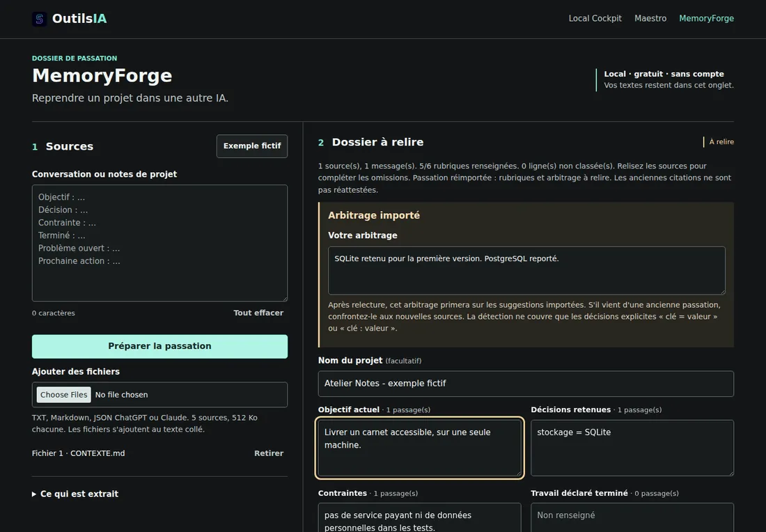
Task: Fill the Travail déclaré terminé field
Action: click(x=632, y=518)
